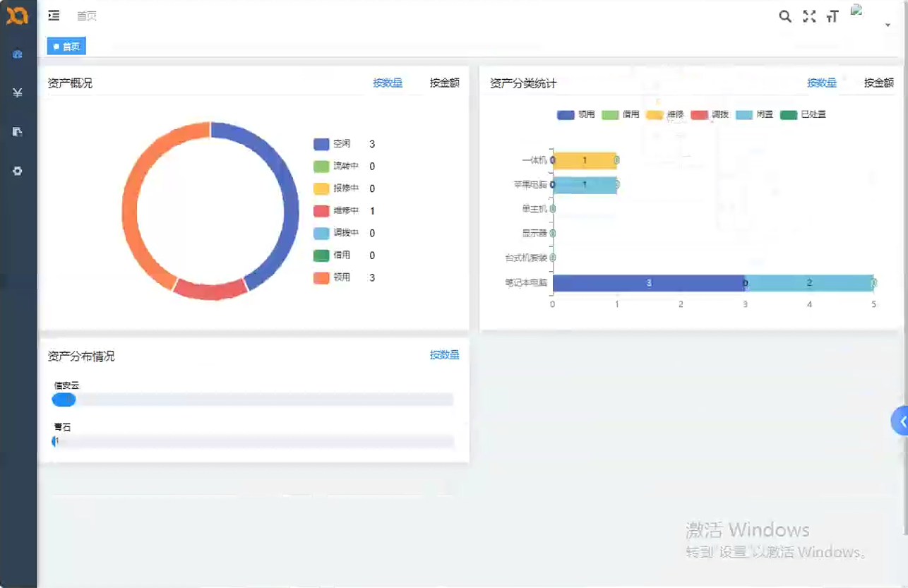Click the 青石 progress bar
Viewport: 908px width, 588px height.
(253, 441)
